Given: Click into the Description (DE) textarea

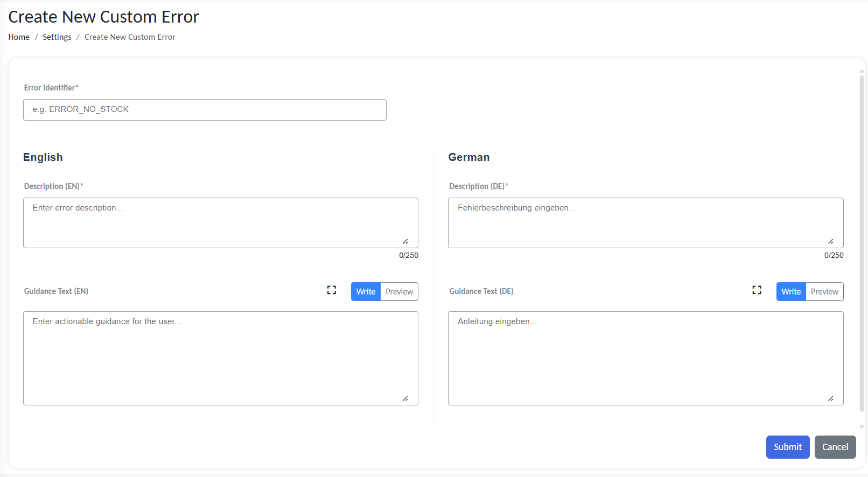Looking at the screenshot, I should click(x=645, y=223).
